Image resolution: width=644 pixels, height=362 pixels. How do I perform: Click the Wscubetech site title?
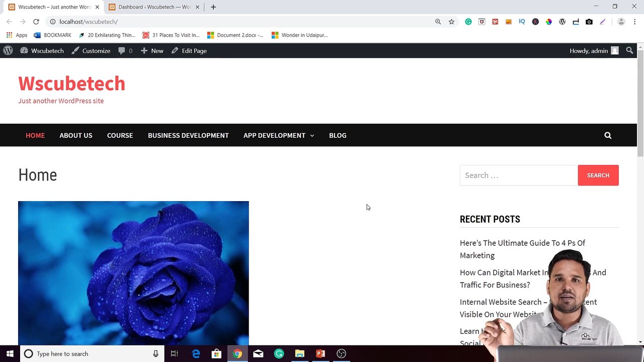pos(71,83)
